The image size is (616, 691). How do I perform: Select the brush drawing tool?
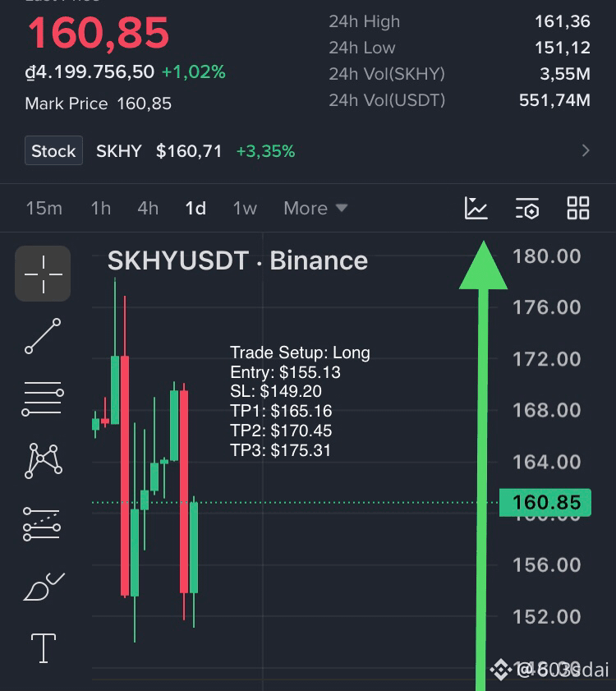point(44,587)
